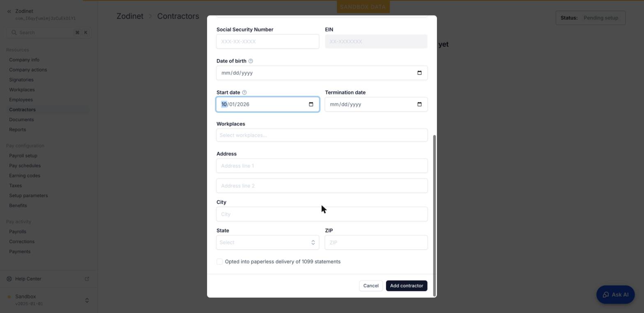The height and width of the screenshot is (313, 644).
Task: Select Contractors in the sidebar
Action: tap(22, 110)
